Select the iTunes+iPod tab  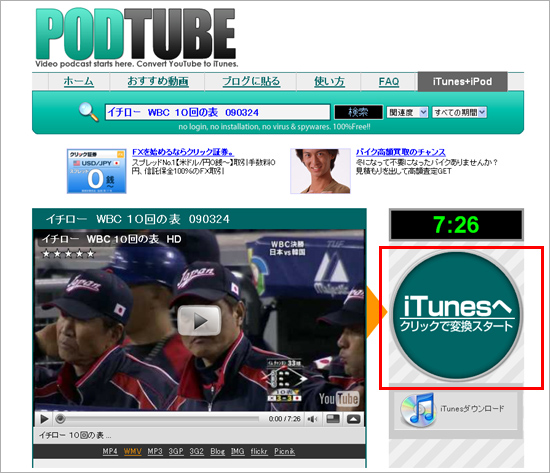(462, 81)
